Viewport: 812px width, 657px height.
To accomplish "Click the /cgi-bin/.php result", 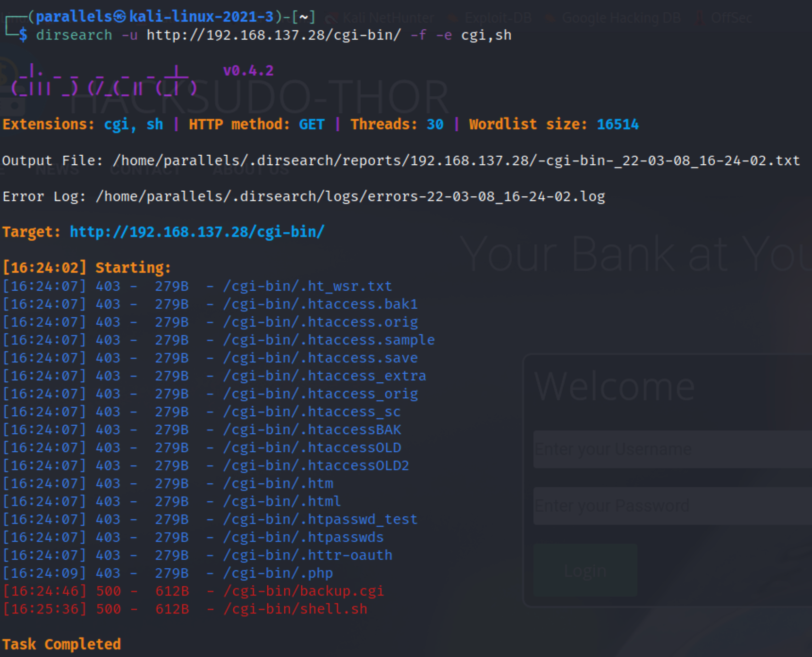I will (x=278, y=573).
